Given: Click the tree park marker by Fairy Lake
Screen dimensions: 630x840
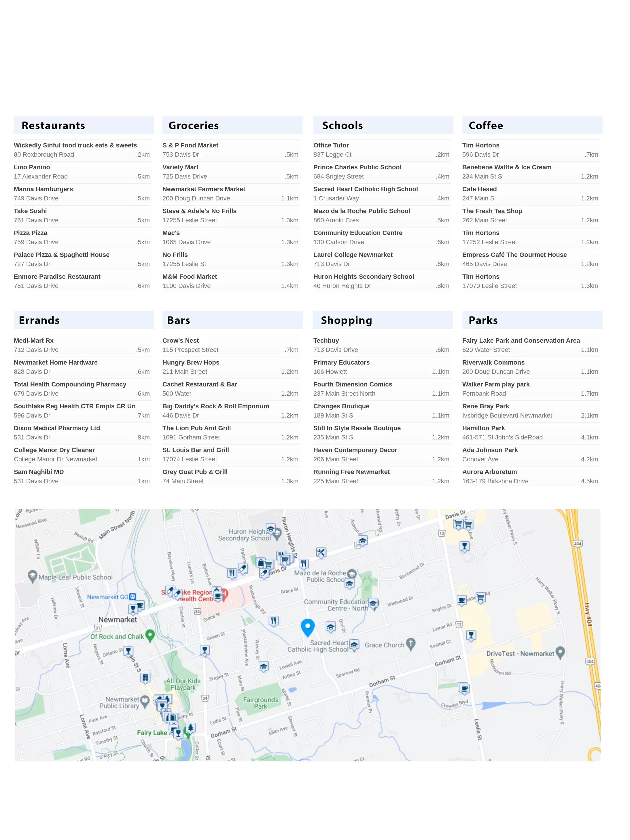Looking at the screenshot, I should point(190,728).
